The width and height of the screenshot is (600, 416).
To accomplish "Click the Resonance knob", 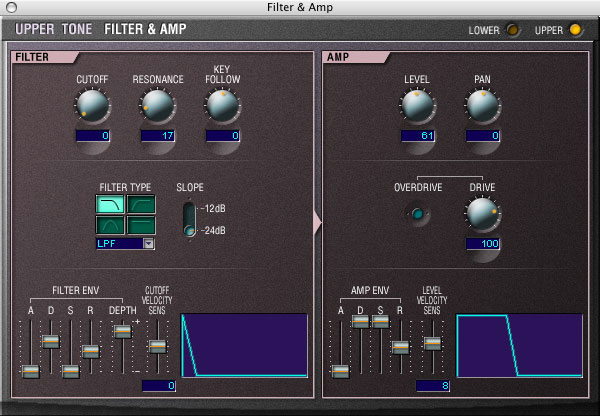I will pyautogui.click(x=158, y=105).
